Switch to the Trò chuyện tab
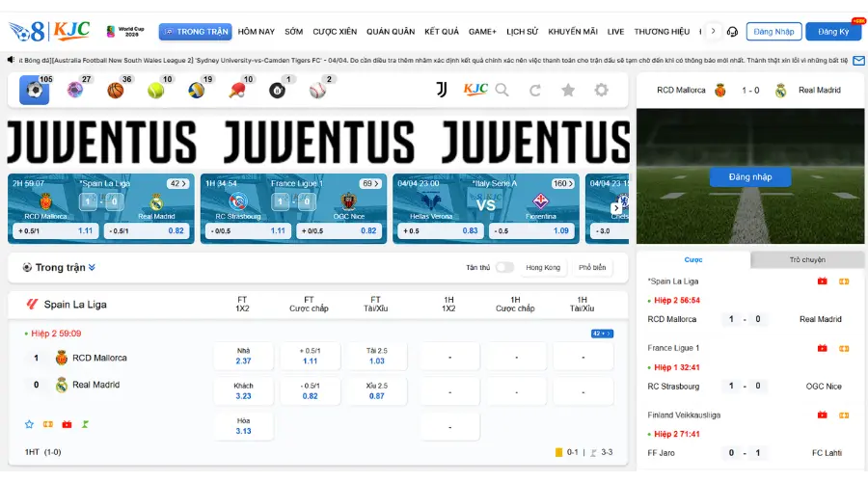This screenshot has height=482, width=868. [x=807, y=259]
